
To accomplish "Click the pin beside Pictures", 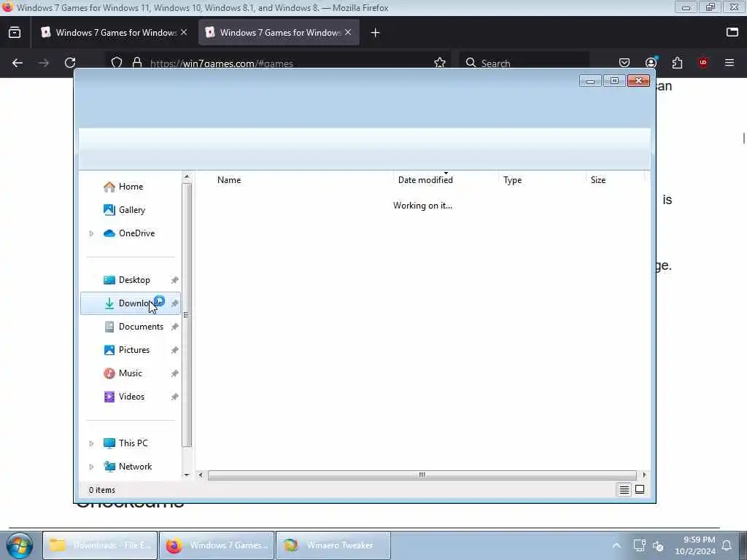I will pyautogui.click(x=175, y=350).
